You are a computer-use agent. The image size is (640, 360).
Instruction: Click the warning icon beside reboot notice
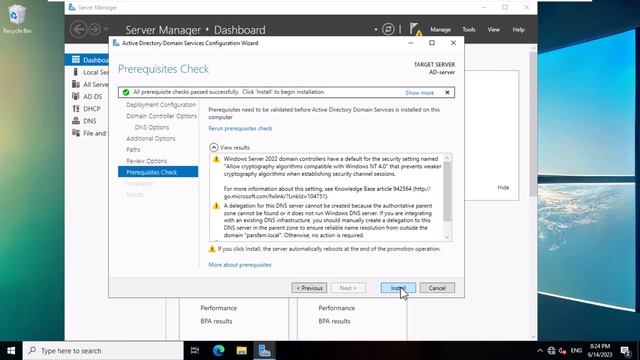click(212, 249)
